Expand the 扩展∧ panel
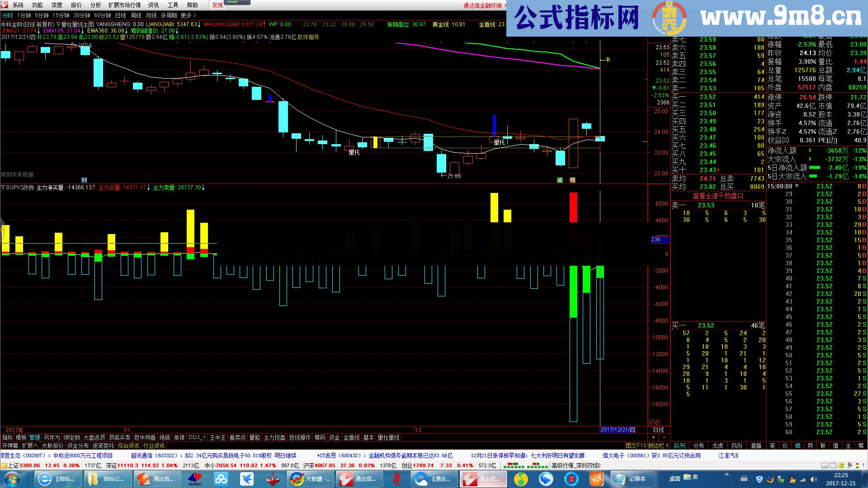The height and width of the screenshot is (488, 868). tap(31, 446)
